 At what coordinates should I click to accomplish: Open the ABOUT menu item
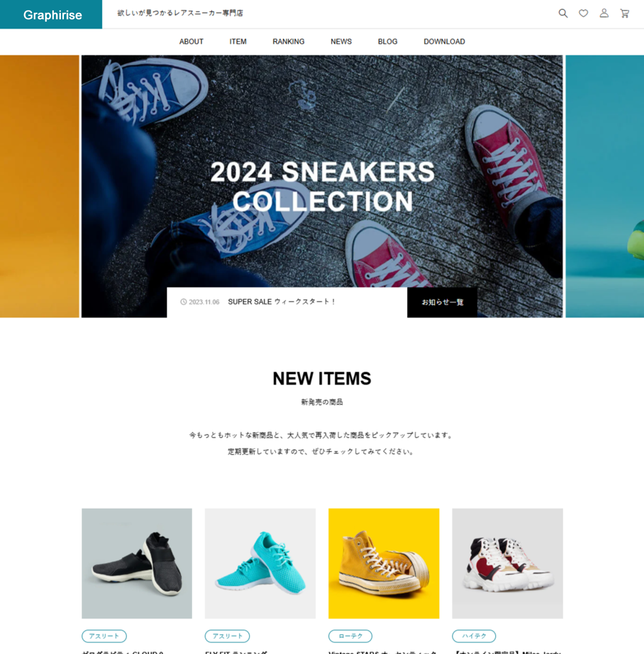pyautogui.click(x=191, y=42)
